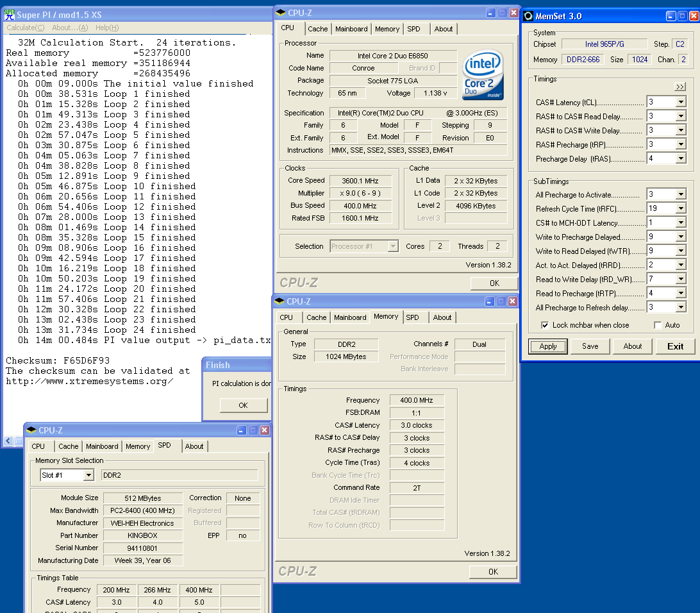Open All Precharge to Refresh delay dropdown
The height and width of the screenshot is (613, 700).
point(681,307)
